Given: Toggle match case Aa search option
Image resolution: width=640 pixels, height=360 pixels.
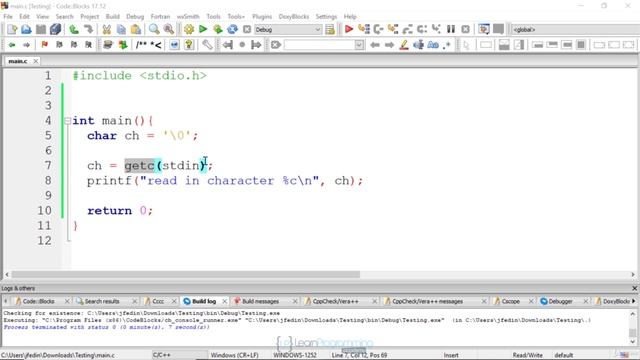Looking at the screenshot, I should pos(433,45).
